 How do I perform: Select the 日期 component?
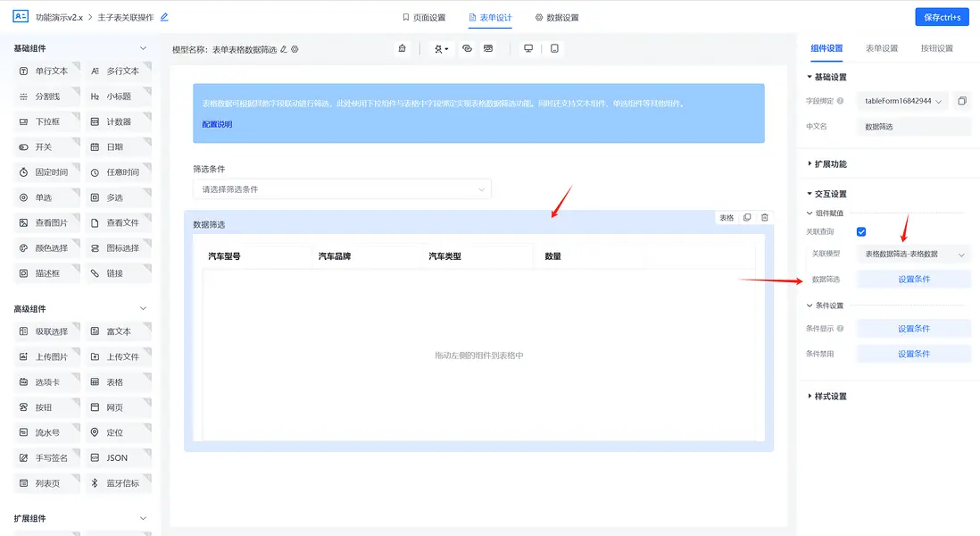click(x=119, y=147)
